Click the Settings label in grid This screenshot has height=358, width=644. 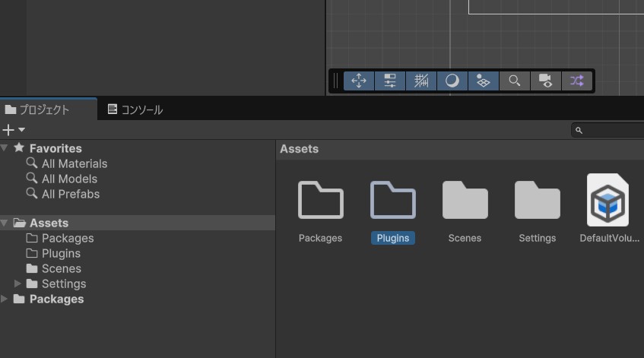[x=538, y=238]
